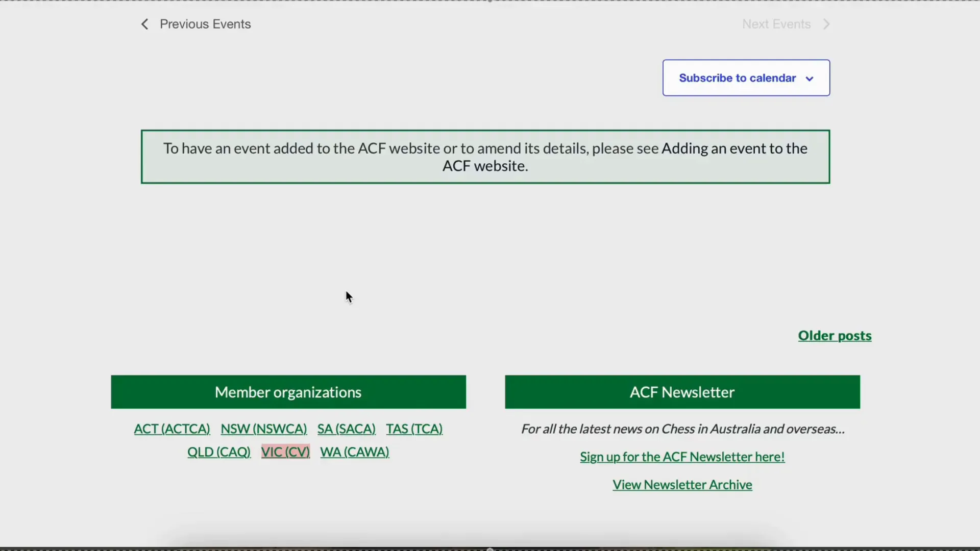Open the Subscribe to calendar dropdown
Screen dimensions: 980x551
(746, 78)
